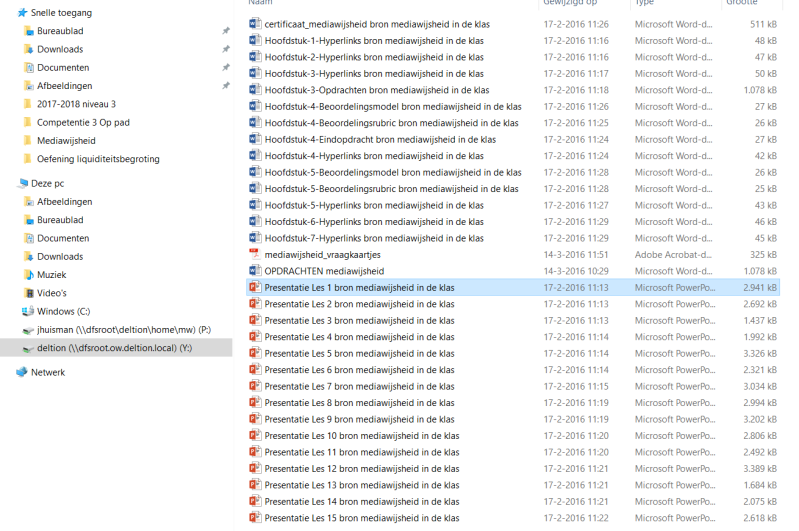Click the pin icon next to Afbeeldingen quick access

[226, 86]
